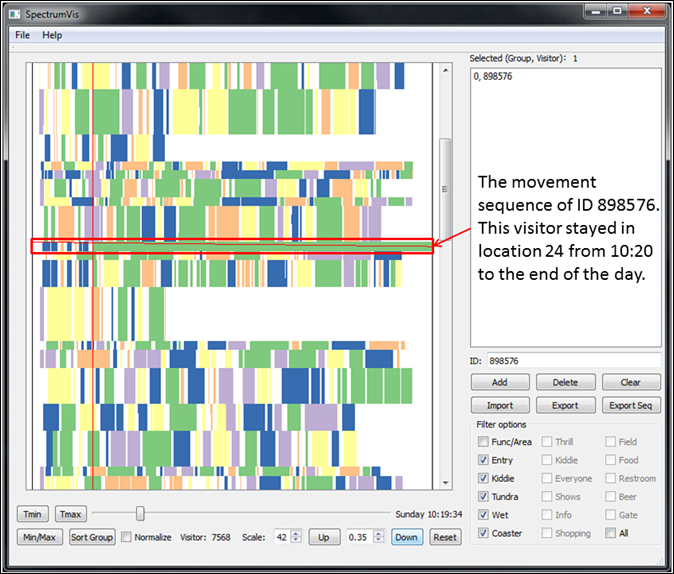The width and height of the screenshot is (674, 574).
Task: Open the File menu
Action: 22,35
